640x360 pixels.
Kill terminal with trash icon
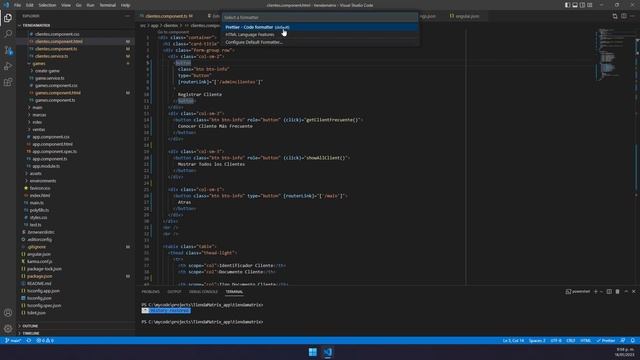pyautogui.click(x=617, y=291)
